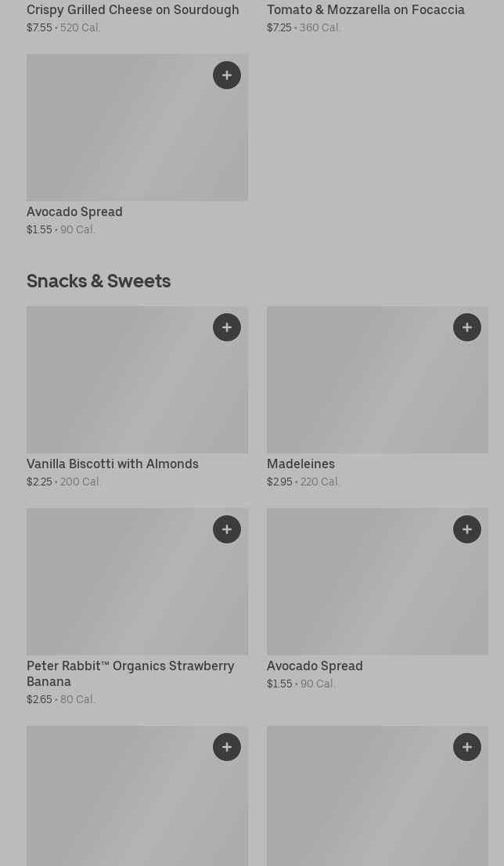Open Tomato & Mozzarella on Focaccia item
This screenshot has width=504, height=866.
[365, 10]
